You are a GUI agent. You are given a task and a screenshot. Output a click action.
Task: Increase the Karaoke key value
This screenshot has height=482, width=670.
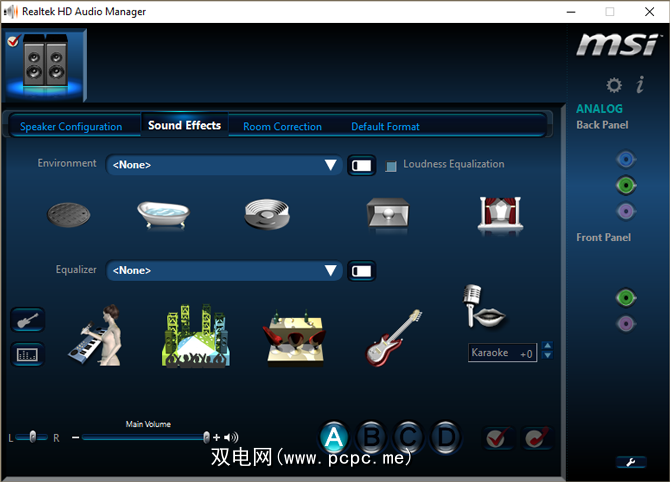(x=547, y=345)
